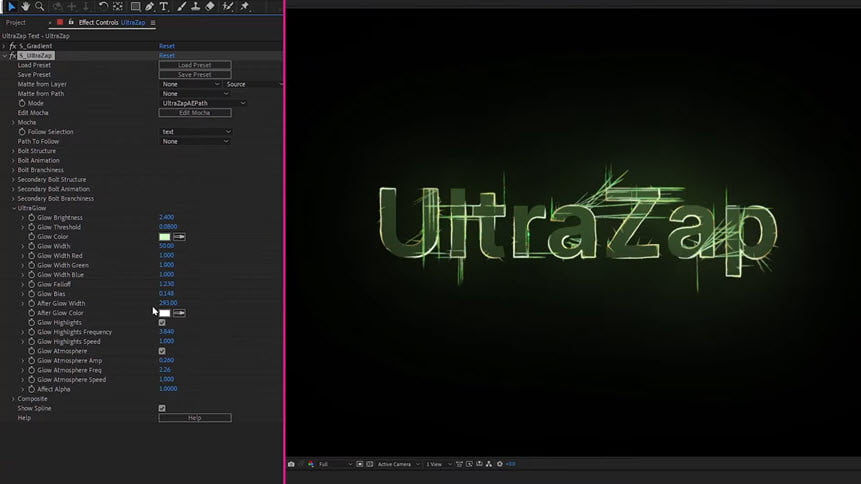
Task: Click the Glow Color eyedropper
Action: click(x=179, y=237)
